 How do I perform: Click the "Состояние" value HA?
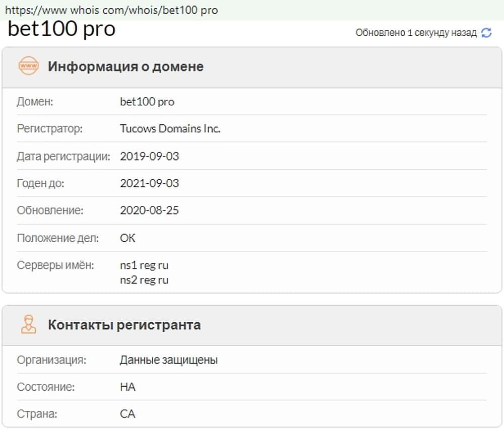pos(128,387)
